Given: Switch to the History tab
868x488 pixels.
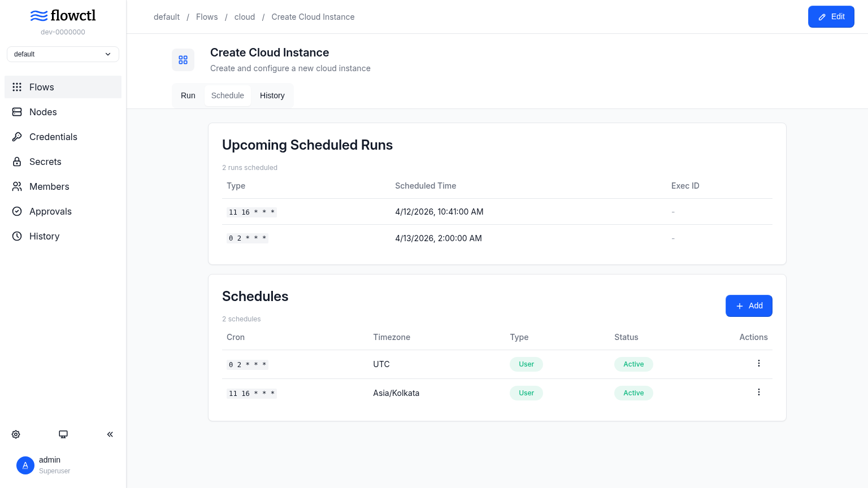Looking at the screenshot, I should [x=272, y=95].
